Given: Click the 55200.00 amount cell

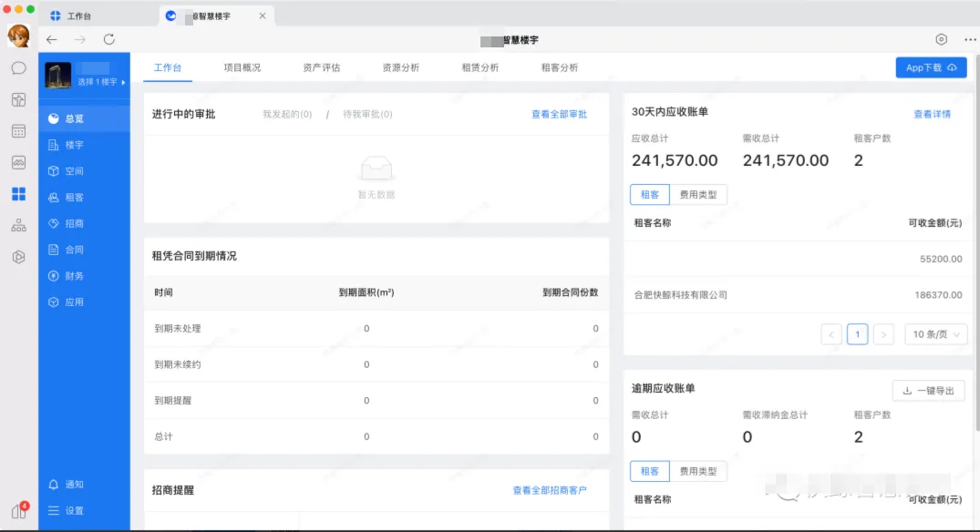Looking at the screenshot, I should (x=941, y=259).
